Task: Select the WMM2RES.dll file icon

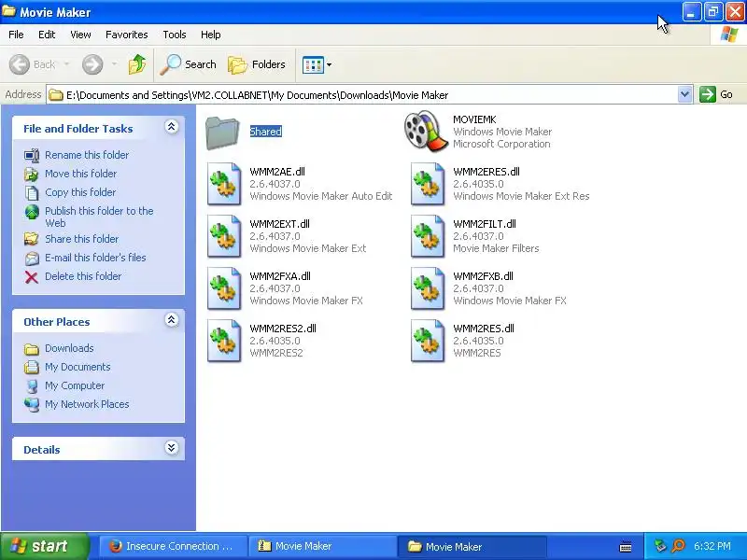Action: (428, 341)
